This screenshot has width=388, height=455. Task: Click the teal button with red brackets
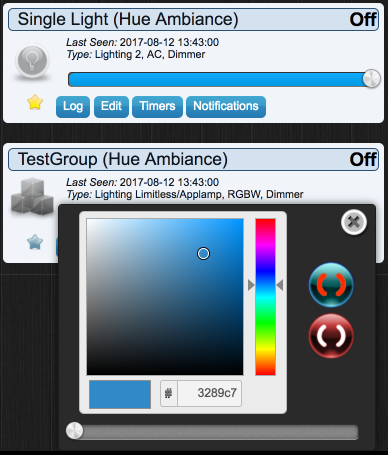coord(331,285)
